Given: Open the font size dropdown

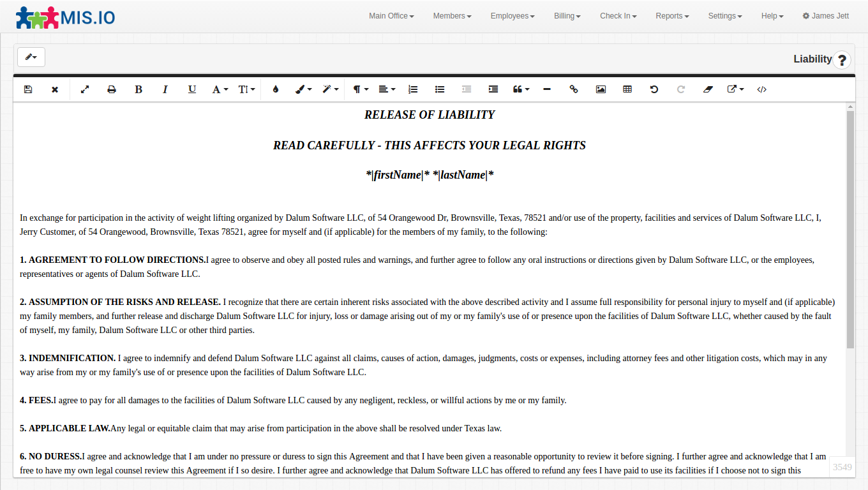Looking at the screenshot, I should (x=247, y=89).
